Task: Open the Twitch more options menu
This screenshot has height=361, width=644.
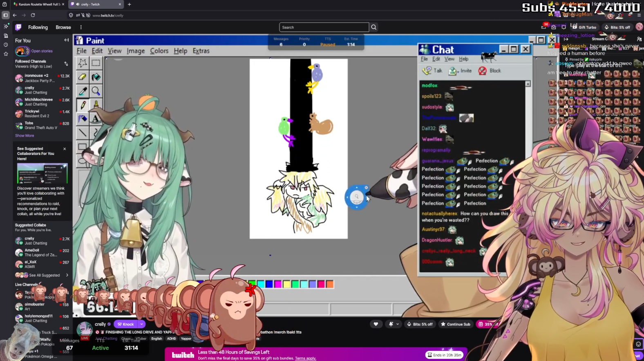Action: (x=81, y=27)
